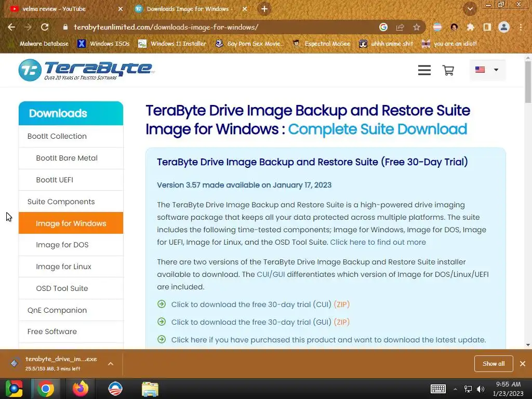This screenshot has width=532, height=399.
Task: Select Free Software in the sidebar
Action: 71,331
